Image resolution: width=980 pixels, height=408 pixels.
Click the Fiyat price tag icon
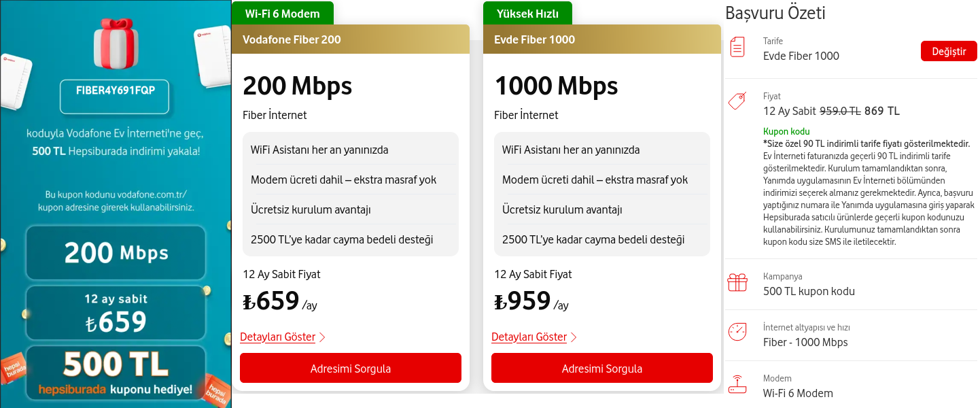[x=737, y=101]
